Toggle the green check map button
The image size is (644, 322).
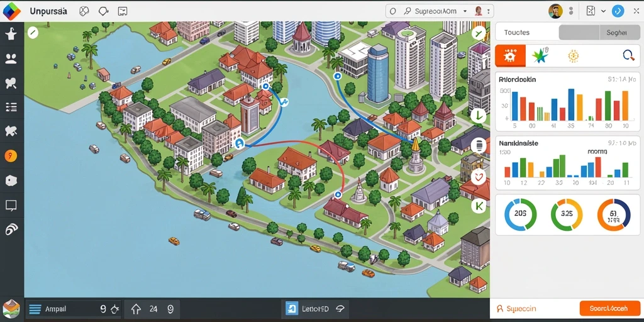[479, 34]
